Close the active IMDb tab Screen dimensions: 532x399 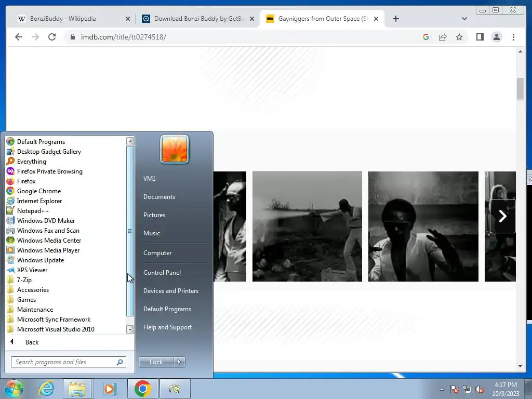(x=376, y=19)
